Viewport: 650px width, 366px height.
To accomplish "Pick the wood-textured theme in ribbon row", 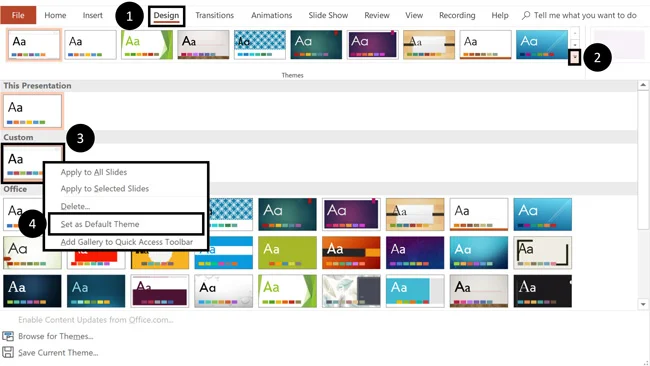I will tap(429, 44).
